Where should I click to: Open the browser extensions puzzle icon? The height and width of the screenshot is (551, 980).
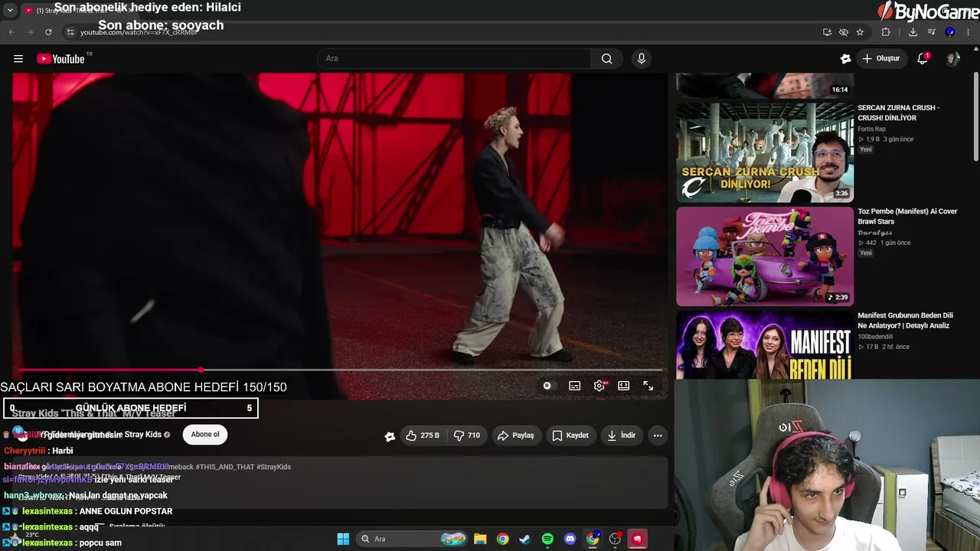(886, 32)
